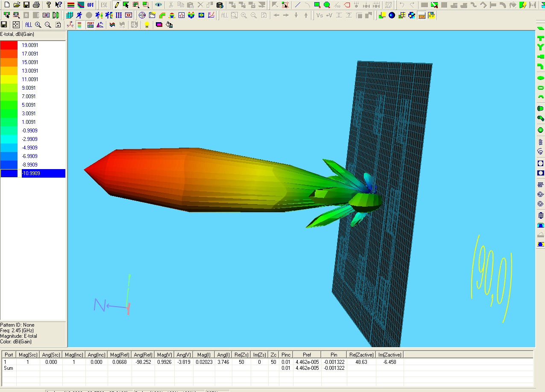The width and height of the screenshot is (545, 392).
Task: Click the Sum row label
Action: [x=9, y=368]
